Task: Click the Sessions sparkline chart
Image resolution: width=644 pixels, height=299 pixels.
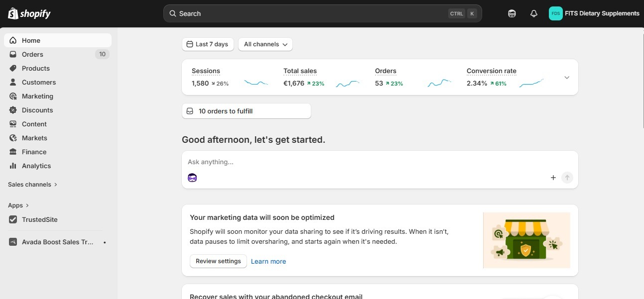Action: [x=256, y=84]
